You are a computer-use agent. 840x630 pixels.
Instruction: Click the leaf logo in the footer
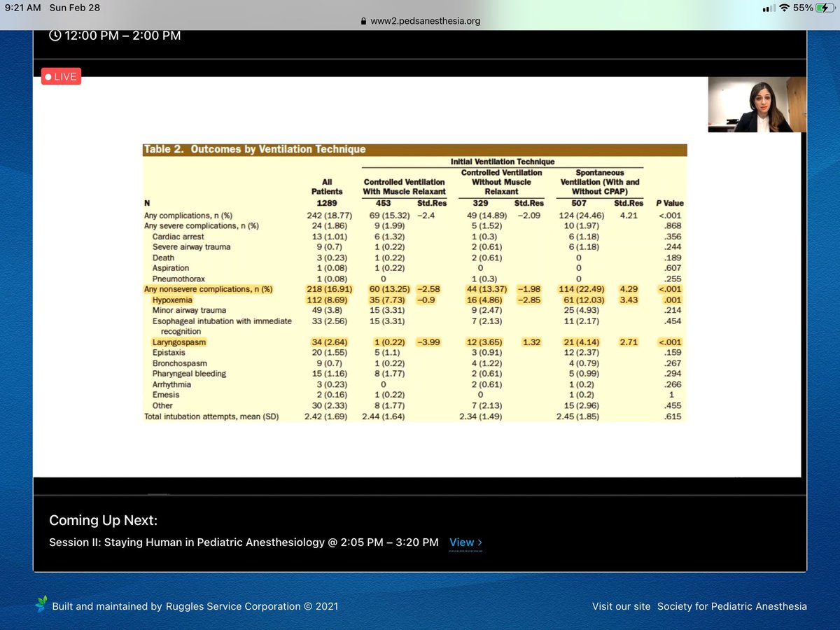point(41,605)
